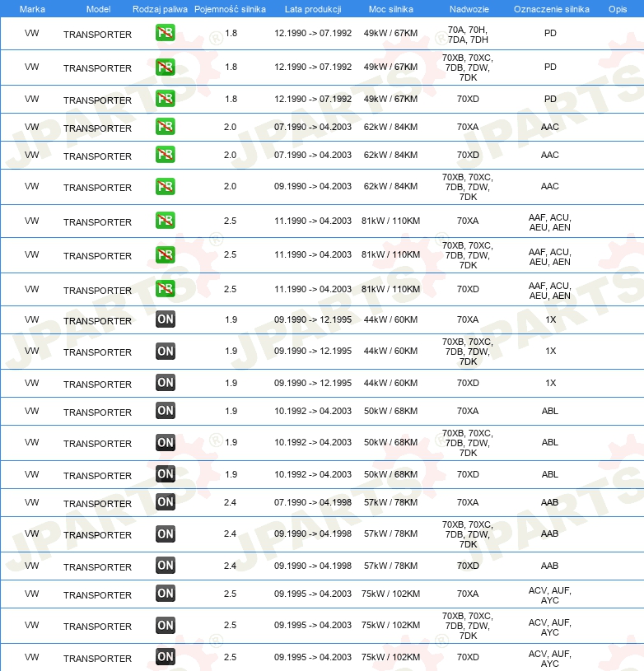Click the Model column header
Viewport: 644px width, 671px height.
98,9
